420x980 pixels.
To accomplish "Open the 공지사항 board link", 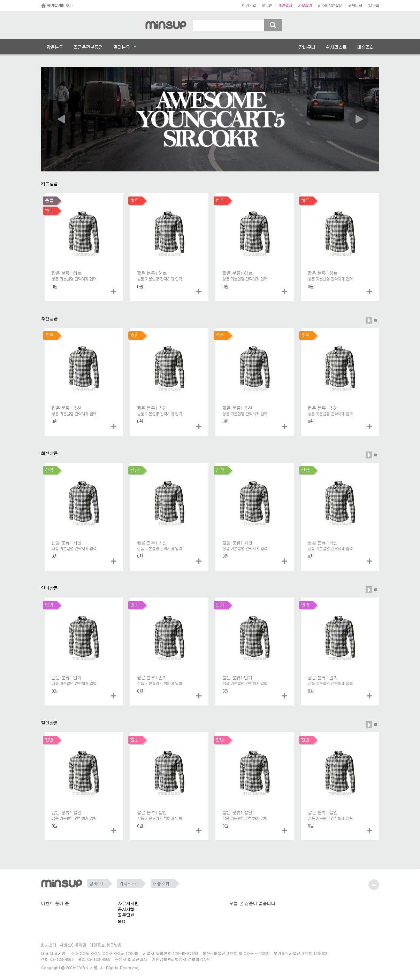I will tap(126, 909).
